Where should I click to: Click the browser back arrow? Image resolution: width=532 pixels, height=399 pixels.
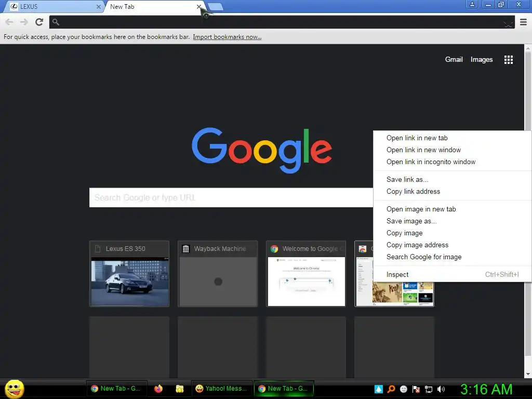[x=9, y=22]
